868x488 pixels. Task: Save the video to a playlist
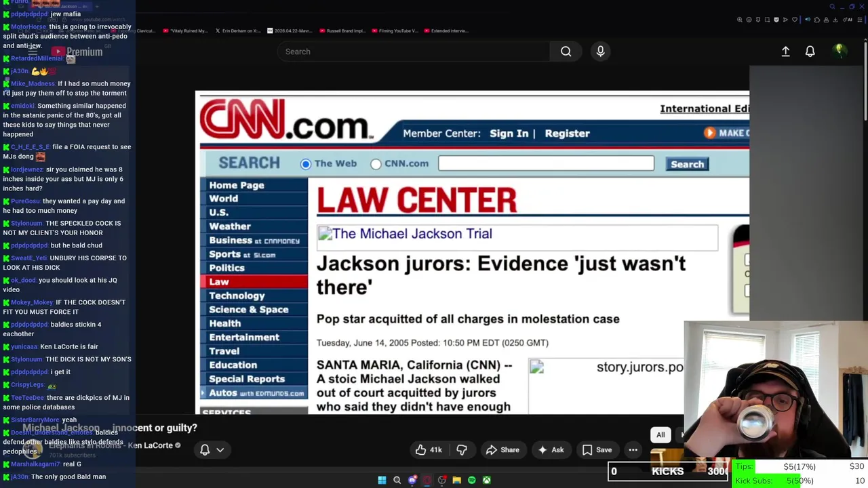(x=597, y=449)
